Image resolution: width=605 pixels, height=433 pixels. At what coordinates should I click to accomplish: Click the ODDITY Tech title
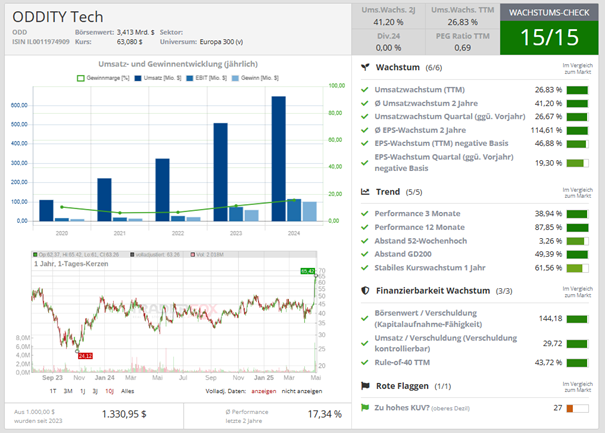point(58,17)
